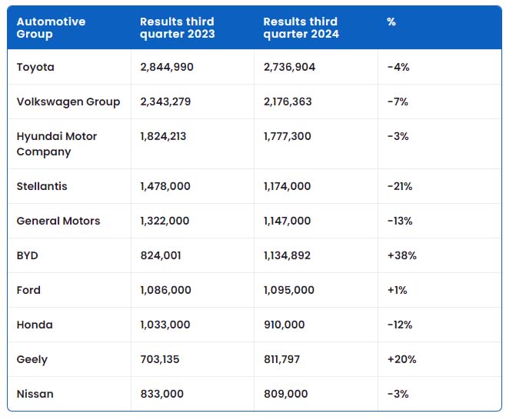
Task: Click the Ford row label
Action: (x=28, y=290)
